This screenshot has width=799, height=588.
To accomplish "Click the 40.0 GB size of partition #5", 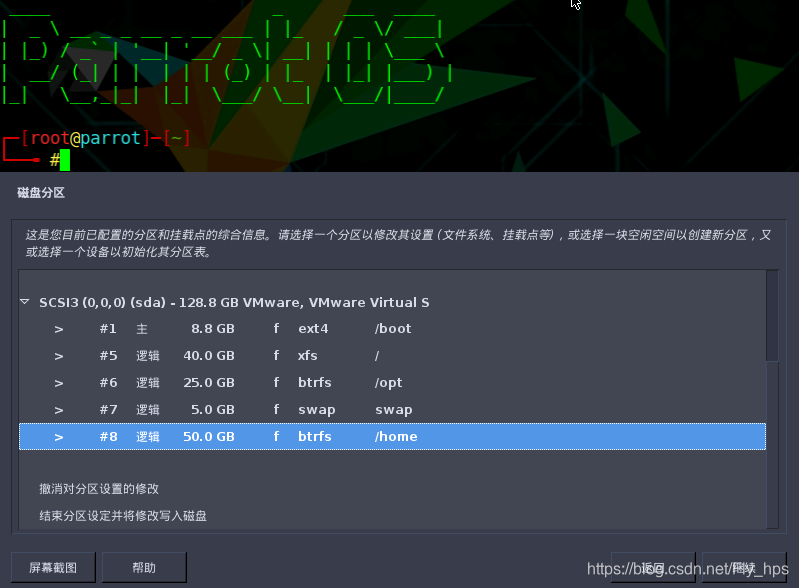I will coord(209,356).
